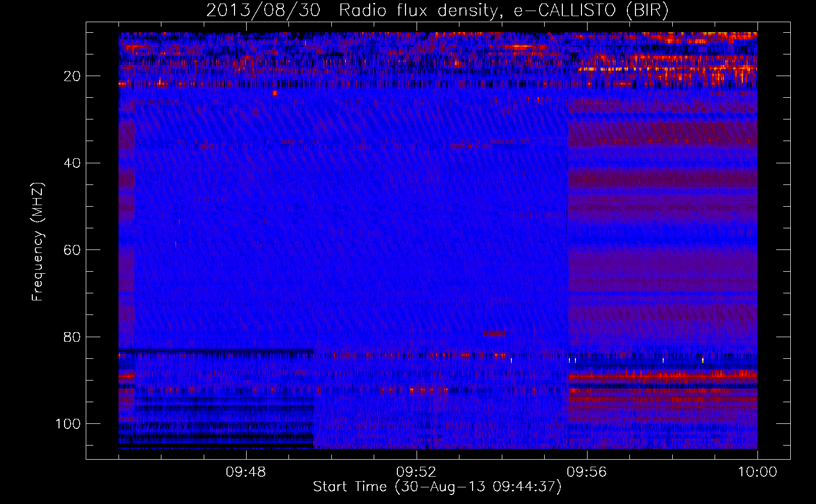Click the small red spot near 24 MHz at 09:48:40

click(x=275, y=93)
